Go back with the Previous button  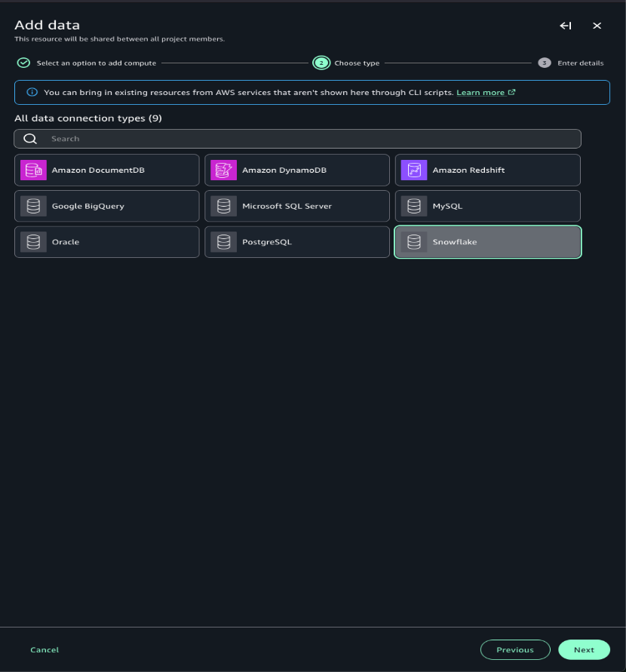click(515, 649)
